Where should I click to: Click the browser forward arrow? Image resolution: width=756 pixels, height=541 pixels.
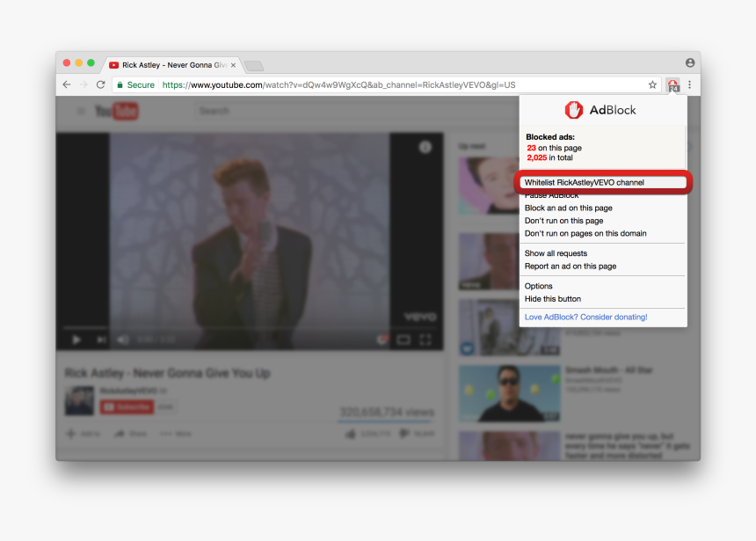[x=84, y=84]
